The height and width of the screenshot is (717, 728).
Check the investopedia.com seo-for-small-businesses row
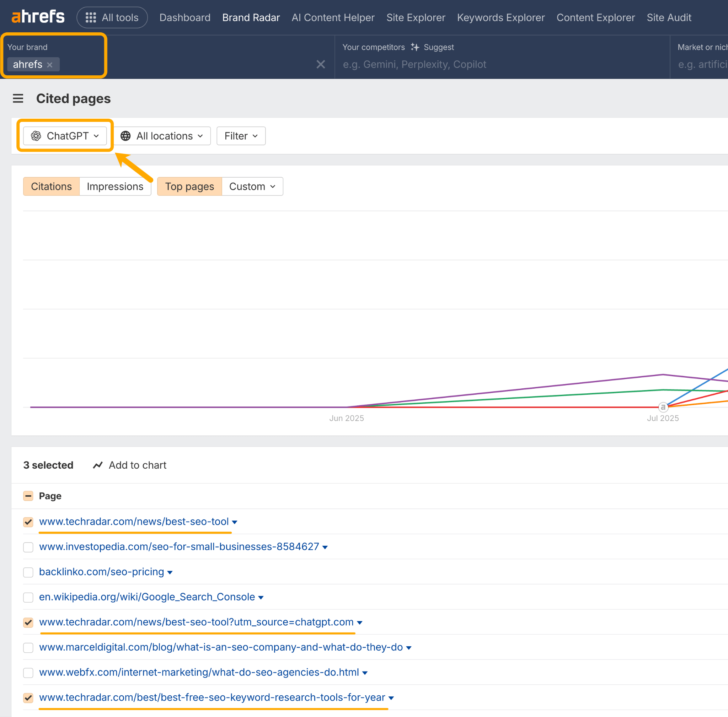pos(28,547)
